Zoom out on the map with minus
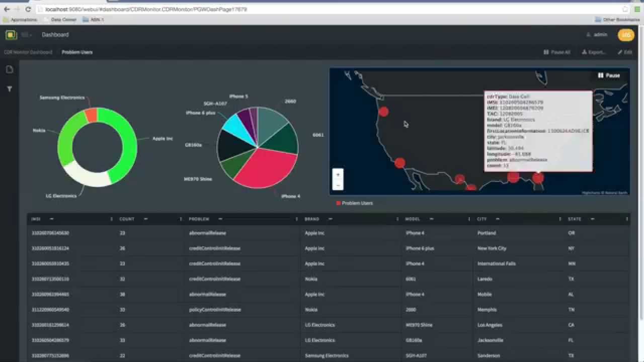This screenshot has height=362, width=644. coord(338,186)
